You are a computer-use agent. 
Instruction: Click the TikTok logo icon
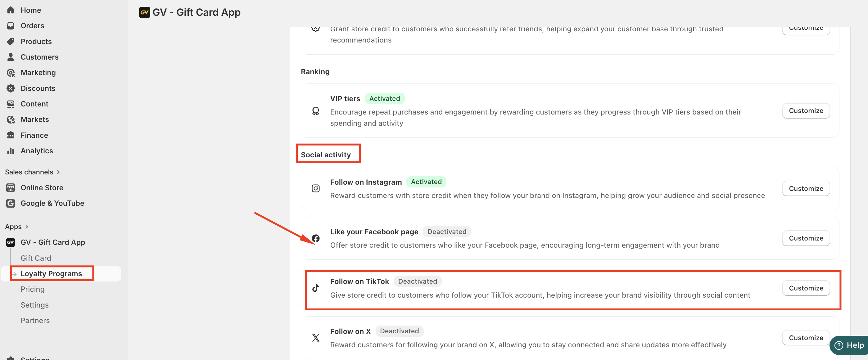tap(315, 288)
